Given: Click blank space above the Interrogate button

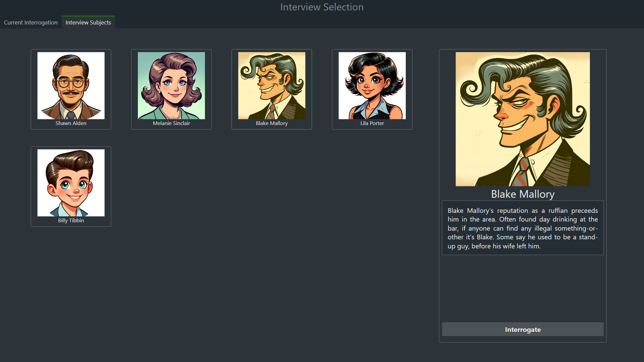Looking at the screenshot, I should (x=523, y=288).
